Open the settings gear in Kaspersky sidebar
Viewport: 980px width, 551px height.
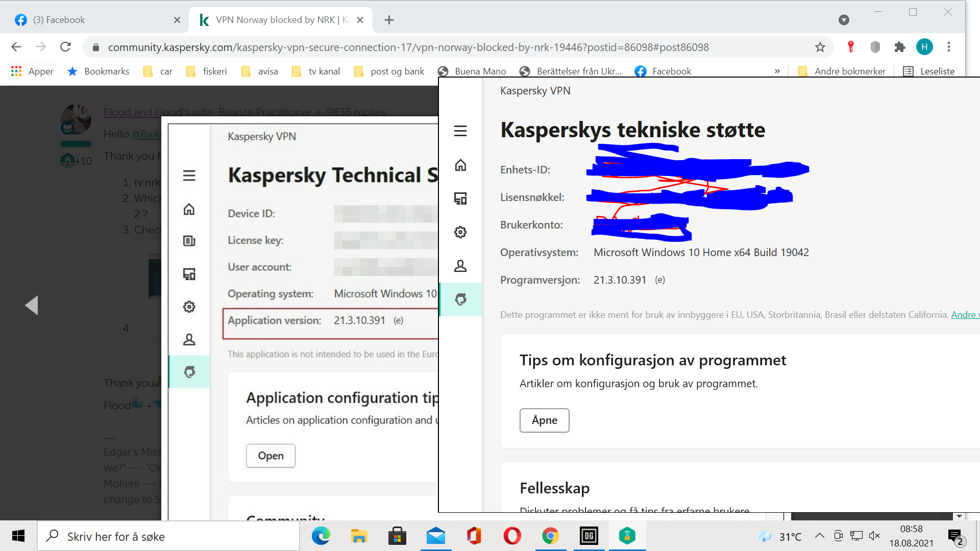(x=460, y=232)
